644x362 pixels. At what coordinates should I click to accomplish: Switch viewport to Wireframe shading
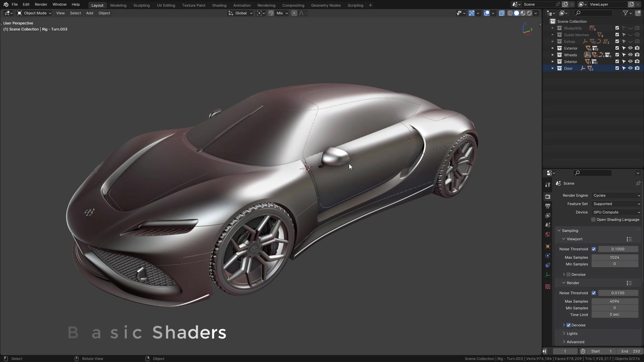pos(510,13)
